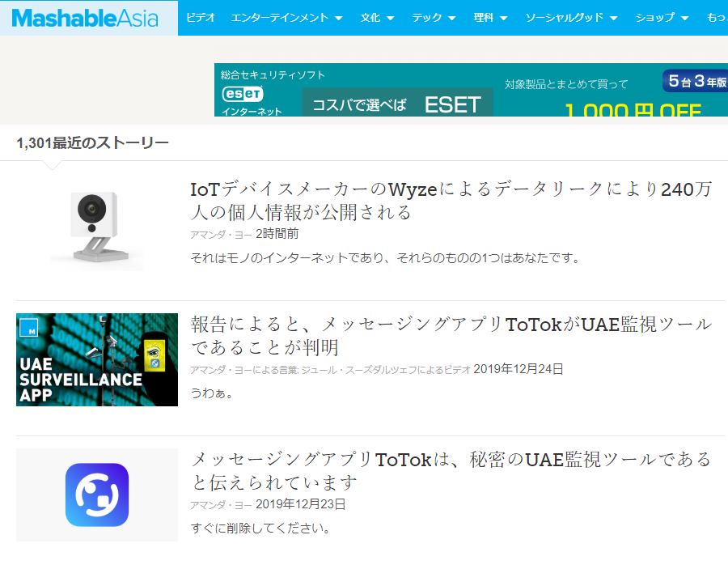The image size is (728, 569).
Task: Open the 秘密のUAE監視ツール article headline
Action: [x=451, y=471]
